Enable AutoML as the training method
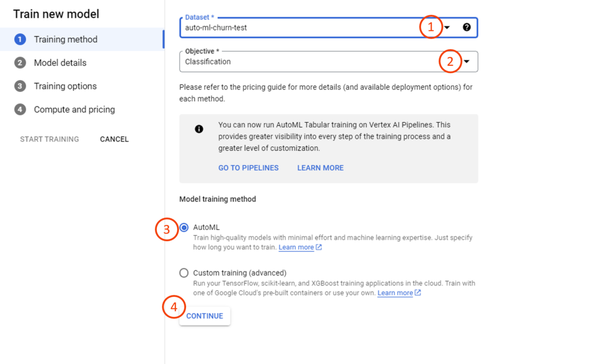 [184, 227]
